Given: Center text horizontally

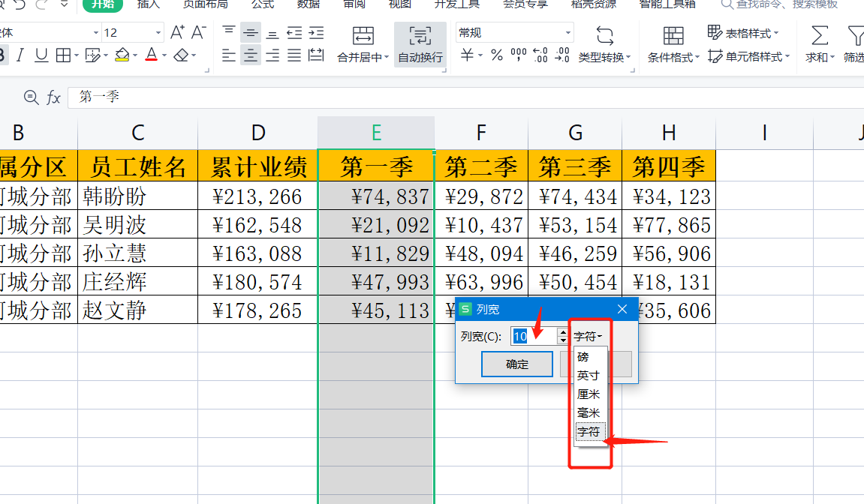Looking at the screenshot, I should (x=251, y=55).
